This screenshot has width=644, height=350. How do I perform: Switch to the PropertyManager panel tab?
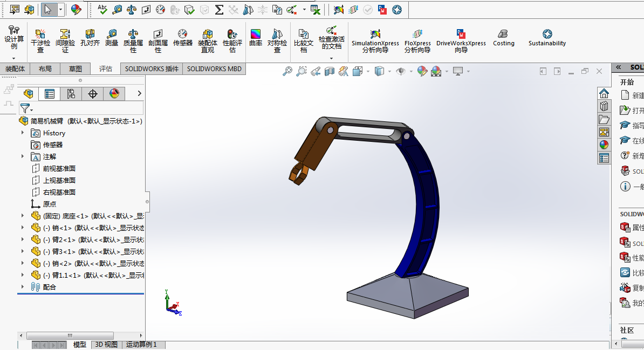pyautogui.click(x=50, y=94)
